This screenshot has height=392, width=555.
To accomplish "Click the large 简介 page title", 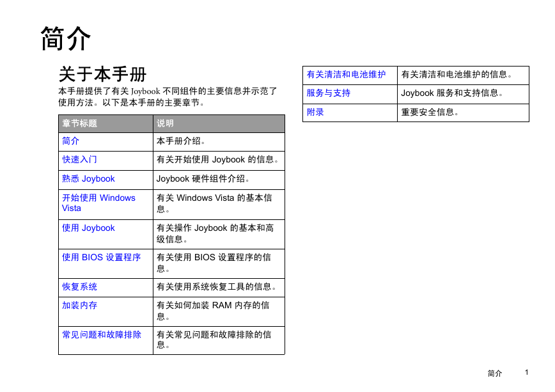I will 66,38.
